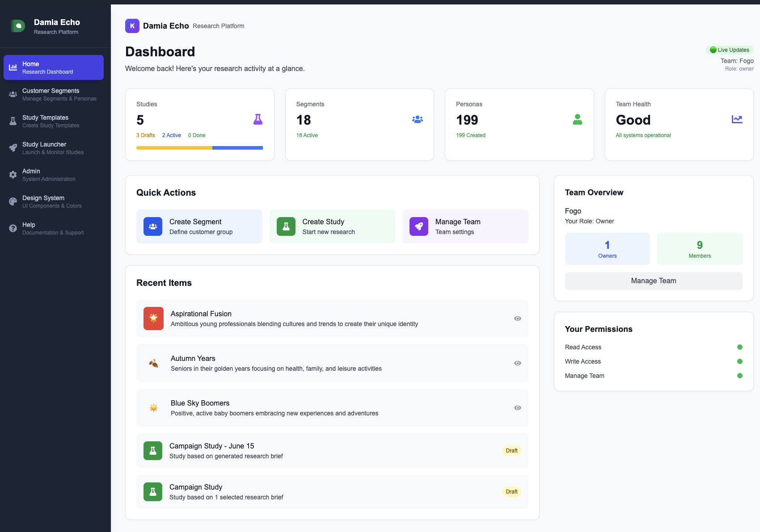Open the Autumn Years recent item

tap(332, 363)
